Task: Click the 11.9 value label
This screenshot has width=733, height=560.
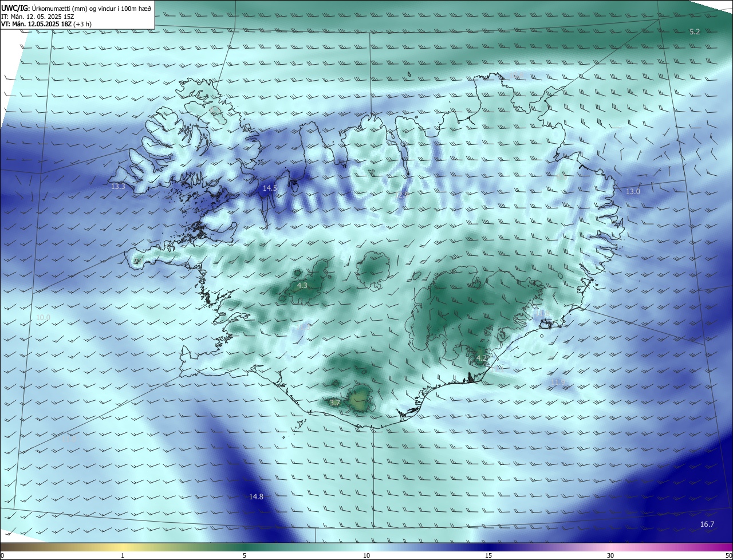Action: pyautogui.click(x=558, y=382)
